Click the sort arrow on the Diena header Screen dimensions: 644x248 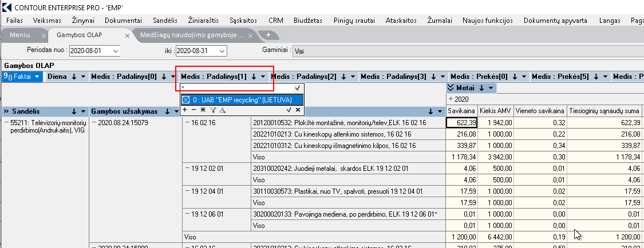[x=74, y=76]
